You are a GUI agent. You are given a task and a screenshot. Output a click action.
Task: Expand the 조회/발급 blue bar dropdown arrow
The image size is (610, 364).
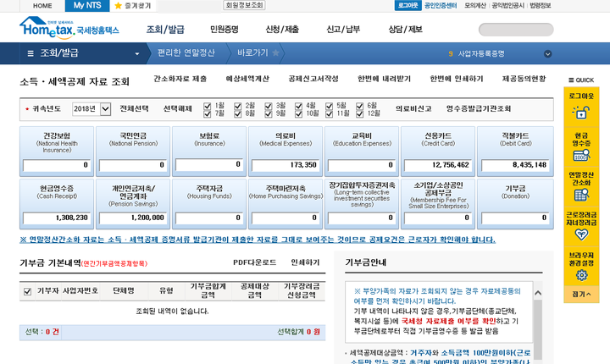[x=137, y=53]
